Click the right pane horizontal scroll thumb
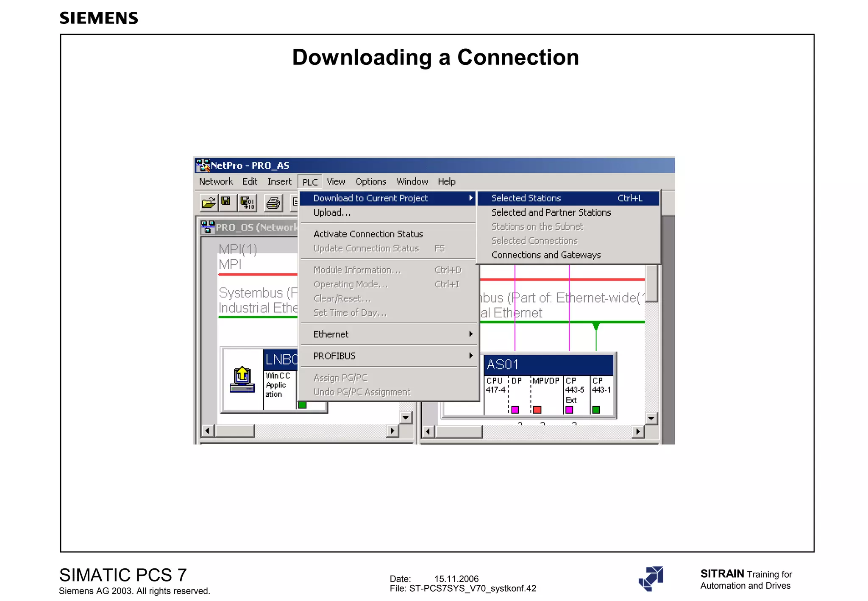 point(459,432)
